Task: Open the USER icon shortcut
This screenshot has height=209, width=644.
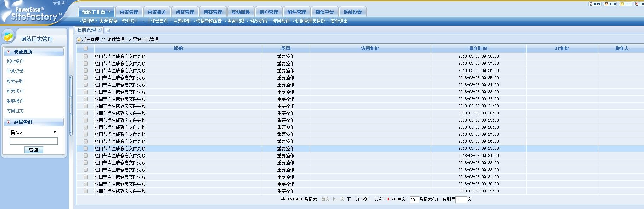Action: pyautogui.click(x=610, y=4)
